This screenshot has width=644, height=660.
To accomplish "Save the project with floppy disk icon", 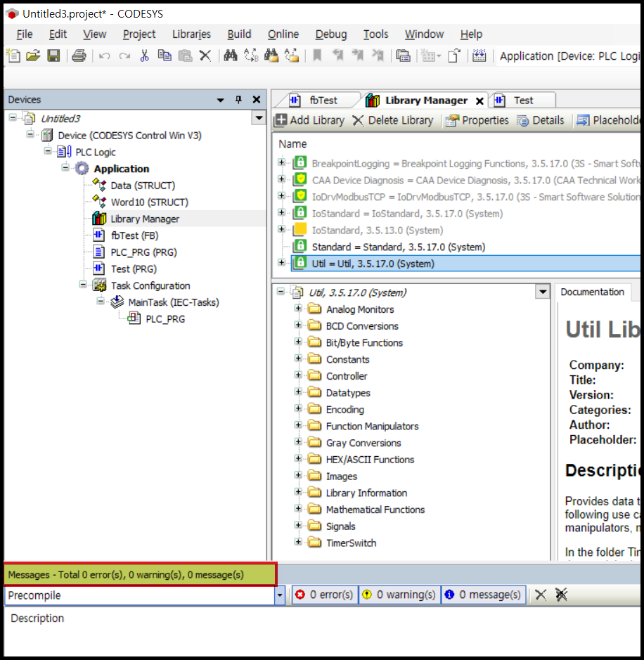I will [53, 56].
